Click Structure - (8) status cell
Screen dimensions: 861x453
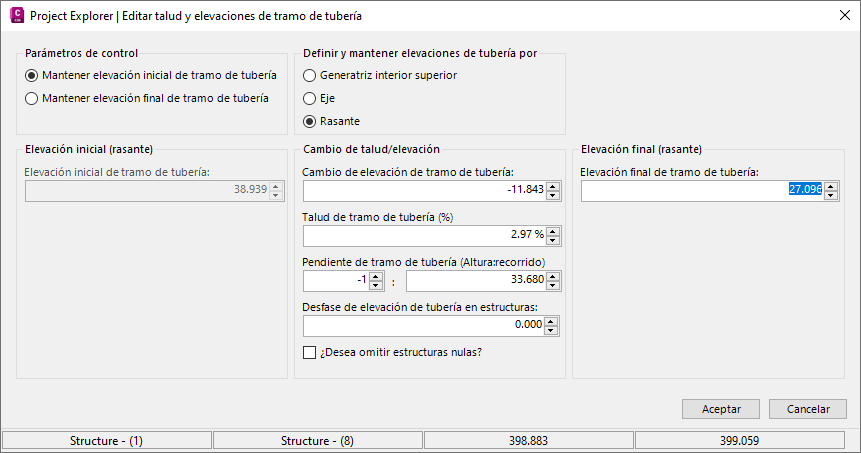coord(317,440)
